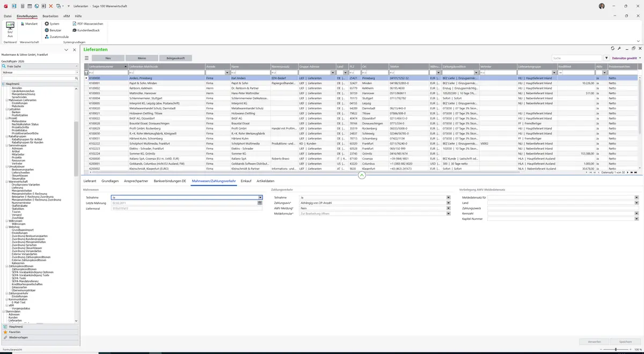Open the xRM menu
The width and height of the screenshot is (644, 354).
click(x=67, y=16)
